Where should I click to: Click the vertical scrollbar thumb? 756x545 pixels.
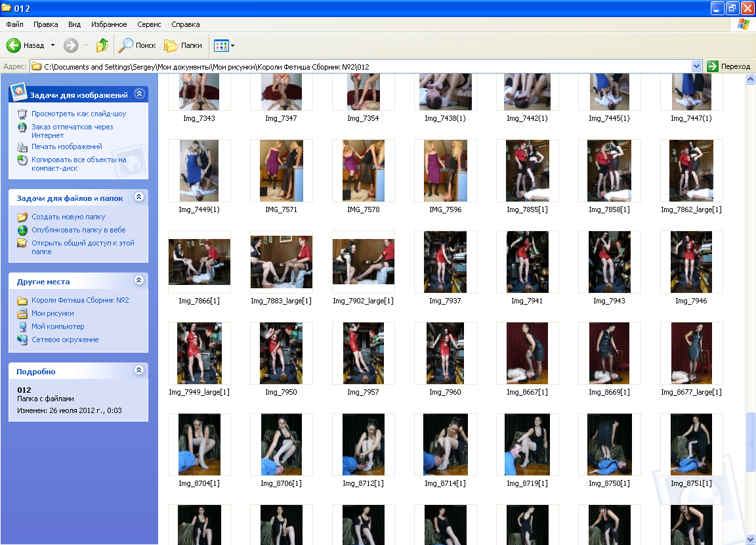[x=750, y=441]
